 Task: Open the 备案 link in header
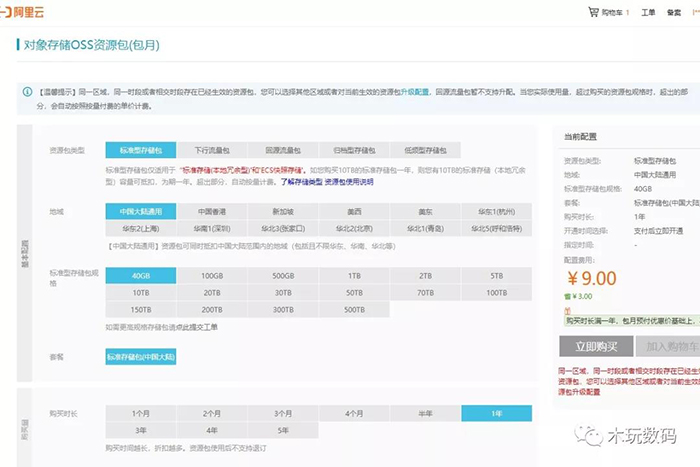coord(674,13)
